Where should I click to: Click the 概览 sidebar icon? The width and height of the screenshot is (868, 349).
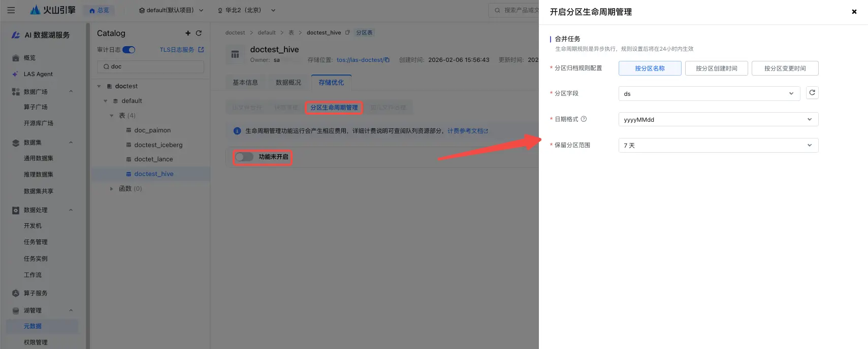point(15,58)
